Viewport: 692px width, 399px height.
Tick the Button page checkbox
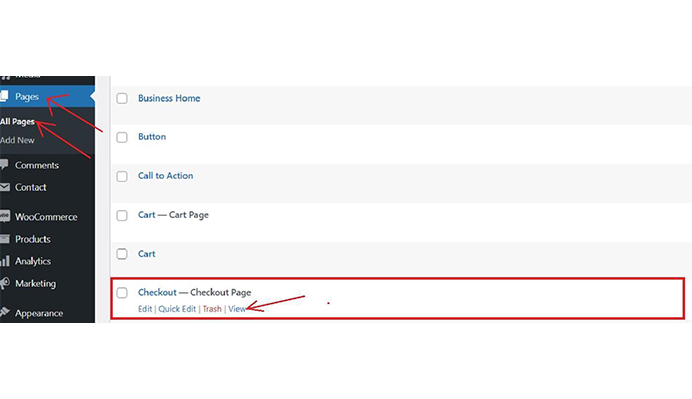[x=122, y=137]
